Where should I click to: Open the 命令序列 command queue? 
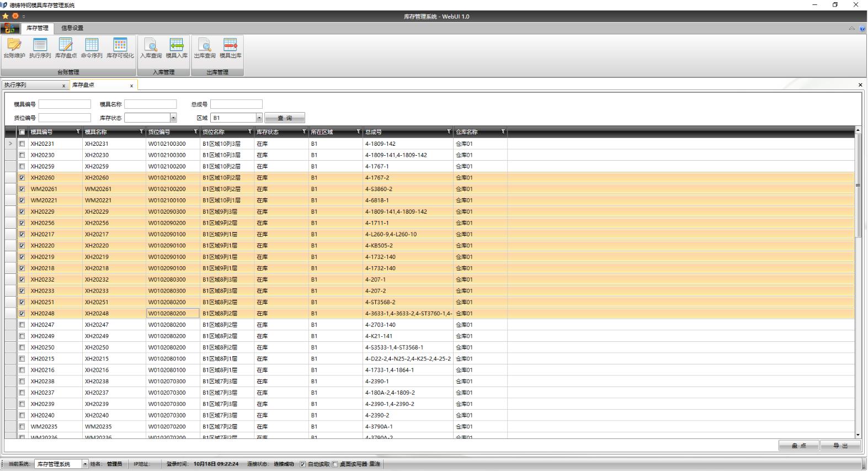point(92,48)
